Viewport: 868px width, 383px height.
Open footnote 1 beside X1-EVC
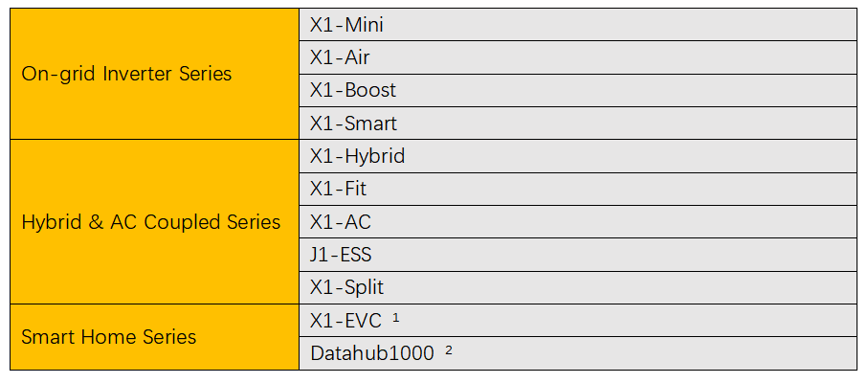coord(396,317)
